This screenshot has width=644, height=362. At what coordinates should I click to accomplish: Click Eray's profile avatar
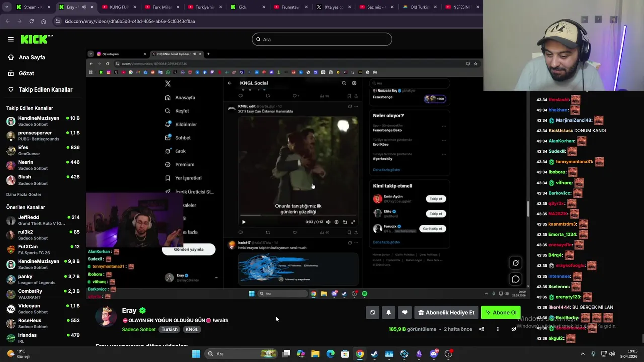click(106, 316)
